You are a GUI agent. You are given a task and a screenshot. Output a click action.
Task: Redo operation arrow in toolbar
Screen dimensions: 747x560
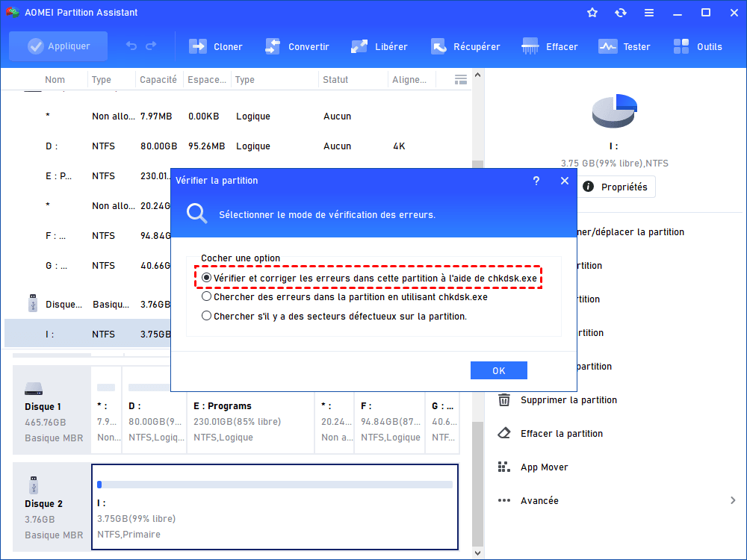151,46
